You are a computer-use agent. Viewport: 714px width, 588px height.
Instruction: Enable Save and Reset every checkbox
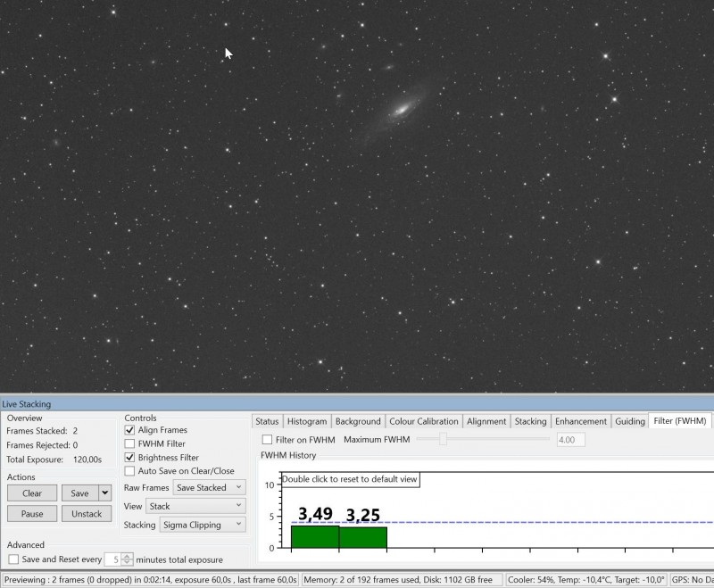point(13,559)
